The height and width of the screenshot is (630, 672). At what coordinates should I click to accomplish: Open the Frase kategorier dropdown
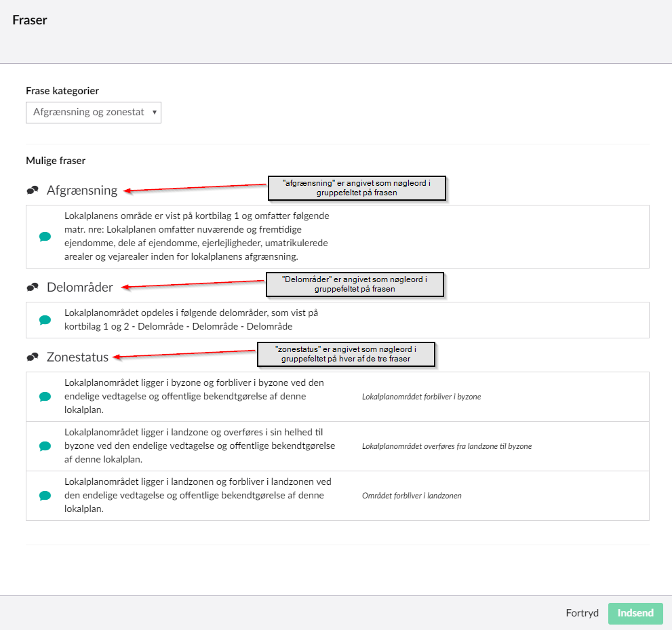pos(94,112)
